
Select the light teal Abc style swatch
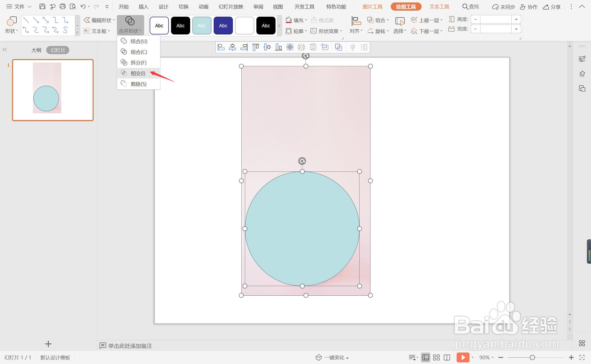(202, 26)
